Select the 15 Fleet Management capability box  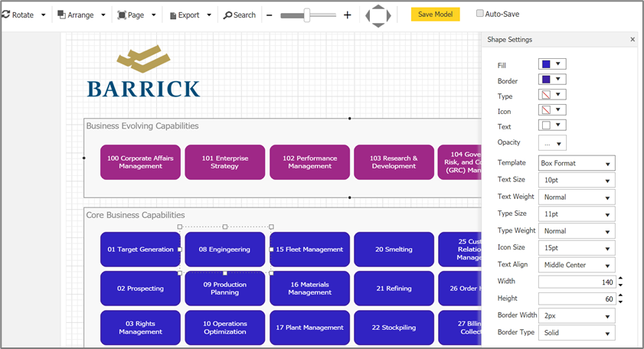tap(310, 250)
